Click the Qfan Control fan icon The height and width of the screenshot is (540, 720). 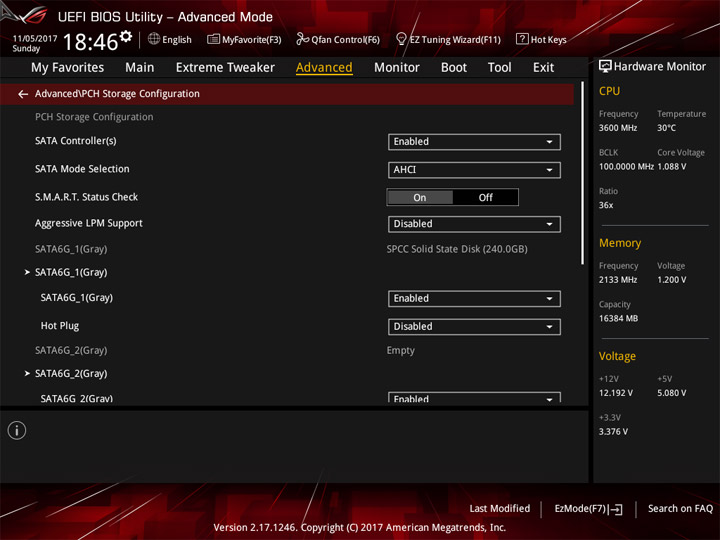coord(302,39)
